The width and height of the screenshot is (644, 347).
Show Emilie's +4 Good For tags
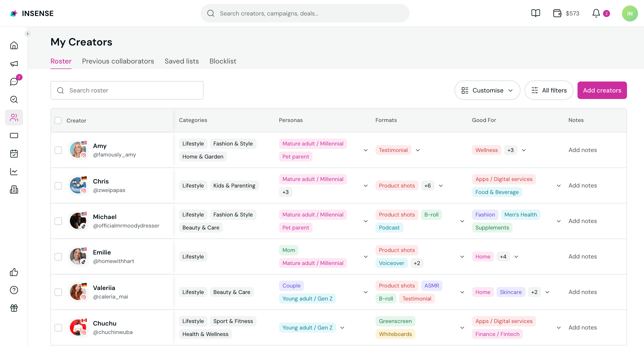pyautogui.click(x=503, y=257)
